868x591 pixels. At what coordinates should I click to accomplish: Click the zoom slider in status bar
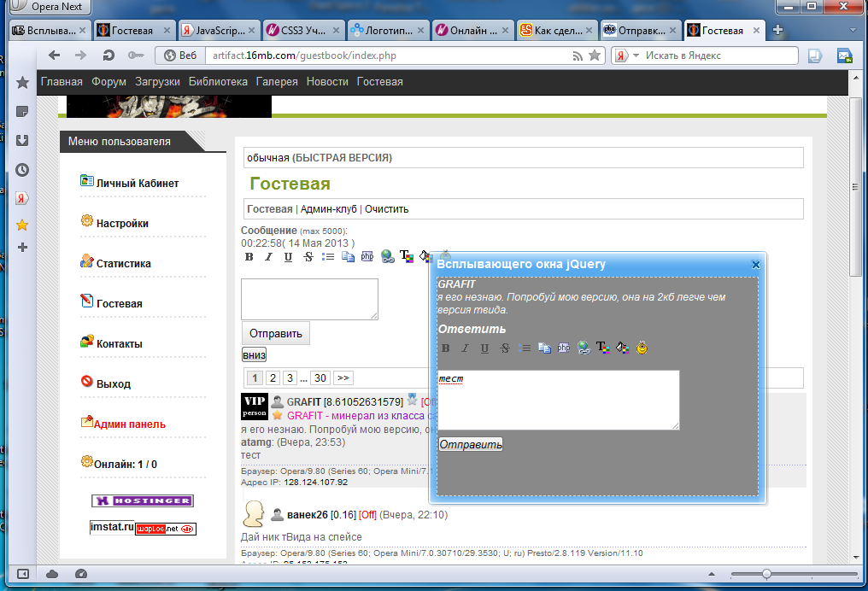point(766,574)
